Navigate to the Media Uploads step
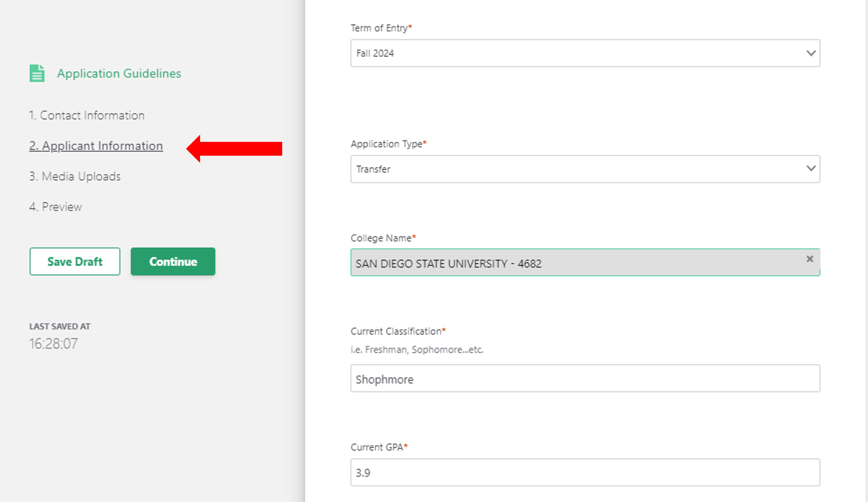The height and width of the screenshot is (502, 868). (x=75, y=176)
